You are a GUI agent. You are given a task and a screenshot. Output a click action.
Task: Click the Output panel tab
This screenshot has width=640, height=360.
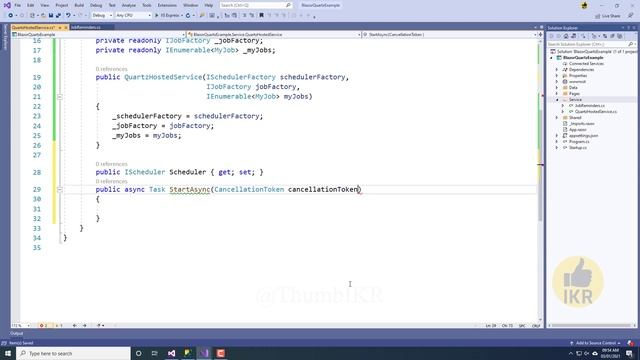tap(17, 333)
